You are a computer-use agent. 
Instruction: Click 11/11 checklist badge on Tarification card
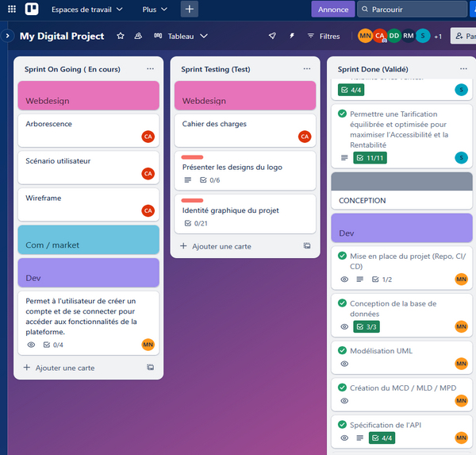coord(370,158)
